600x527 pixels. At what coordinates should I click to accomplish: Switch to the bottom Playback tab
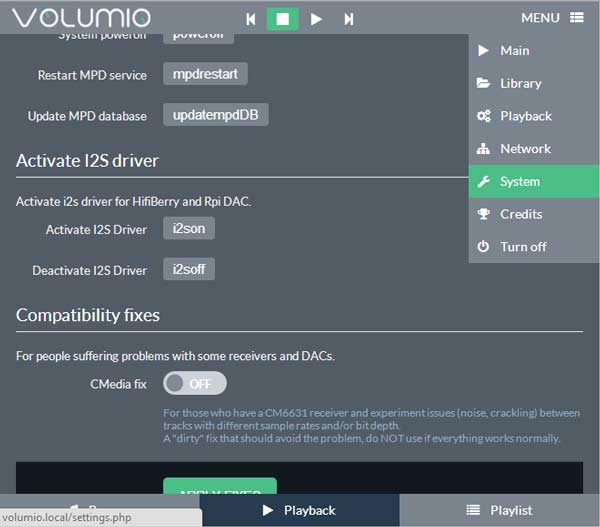300,510
